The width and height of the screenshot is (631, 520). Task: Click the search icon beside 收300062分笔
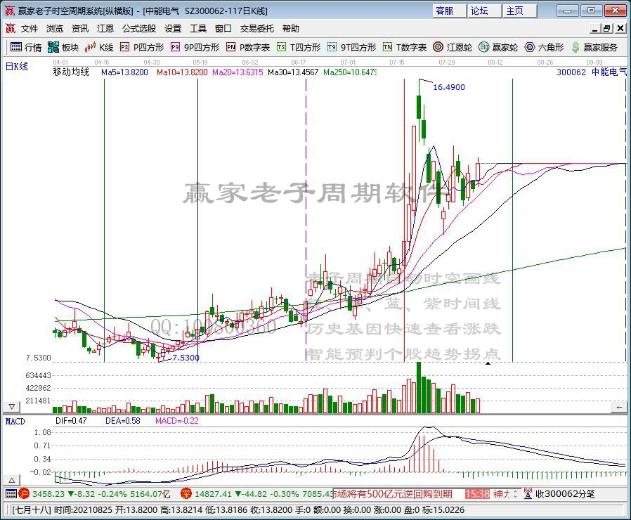pyautogui.click(x=528, y=493)
